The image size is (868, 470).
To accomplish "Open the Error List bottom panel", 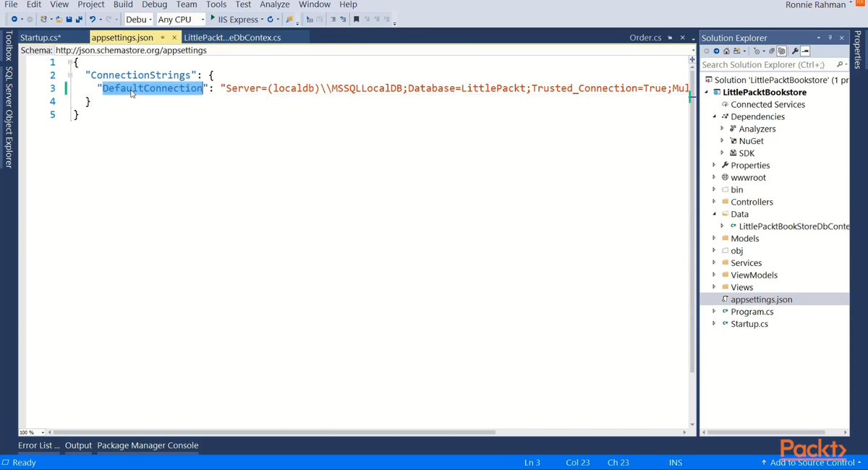I will (x=38, y=445).
